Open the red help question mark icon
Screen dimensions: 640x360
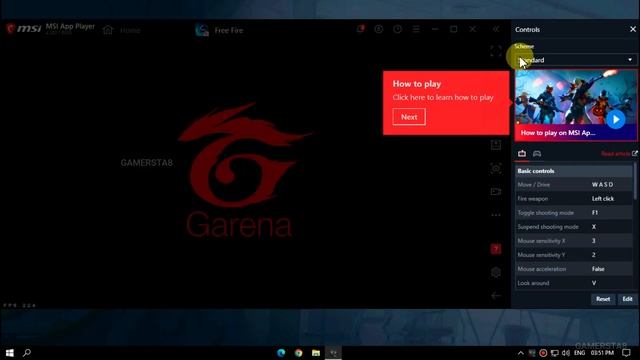click(x=496, y=249)
